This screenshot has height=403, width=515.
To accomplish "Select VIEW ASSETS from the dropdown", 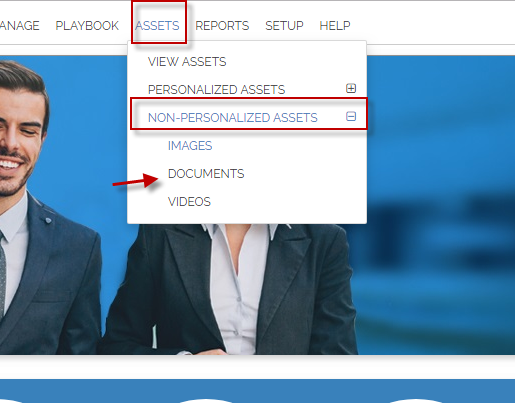I will 187,62.
